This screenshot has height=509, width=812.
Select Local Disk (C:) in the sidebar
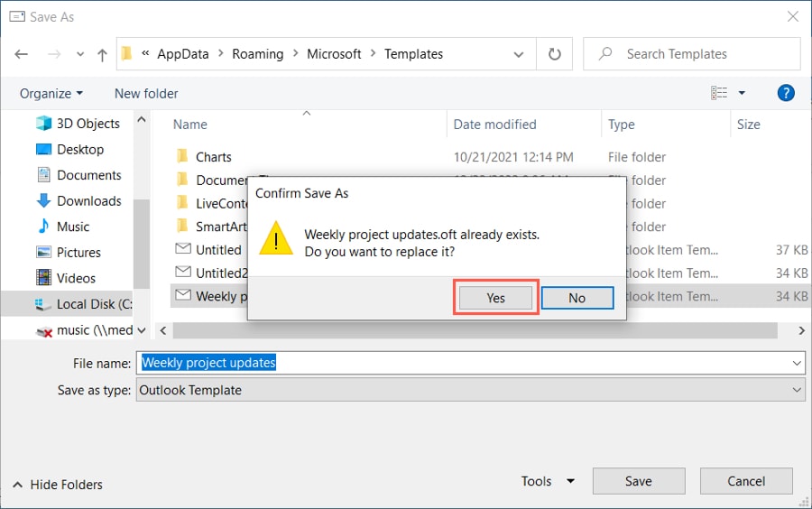click(83, 304)
